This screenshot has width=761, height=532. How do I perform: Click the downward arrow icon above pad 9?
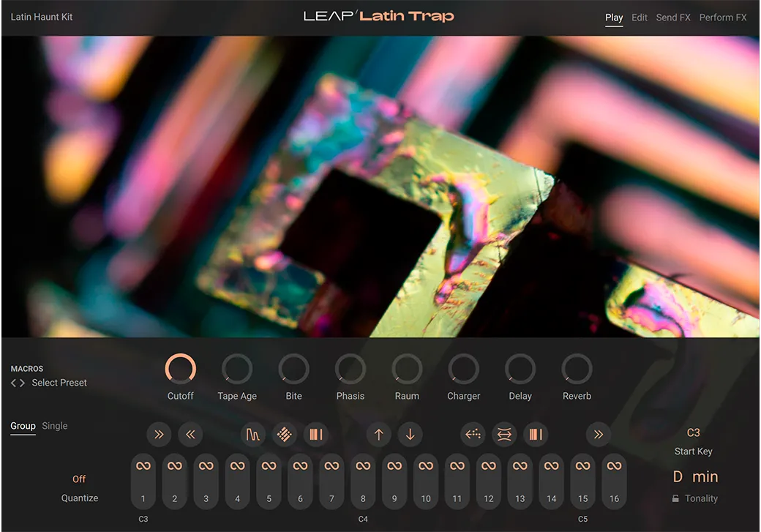(x=410, y=435)
